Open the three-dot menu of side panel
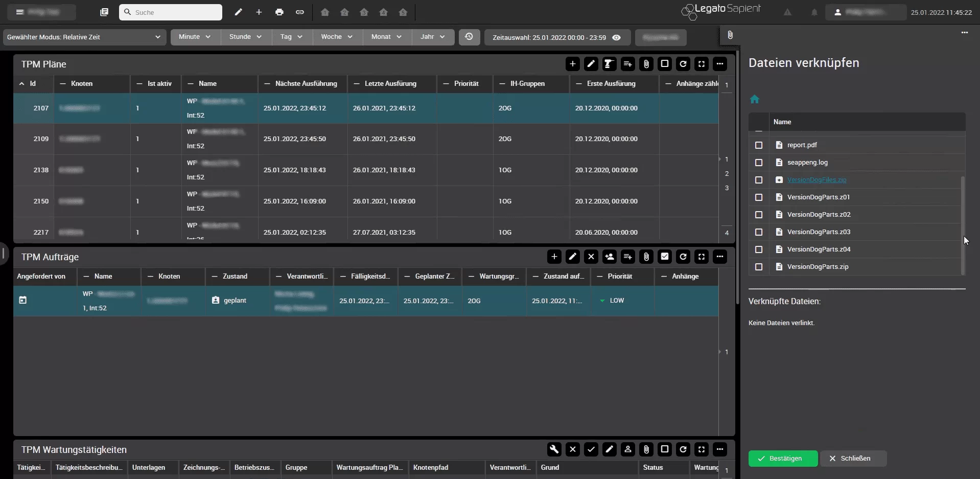The height and width of the screenshot is (479, 980). (x=964, y=32)
